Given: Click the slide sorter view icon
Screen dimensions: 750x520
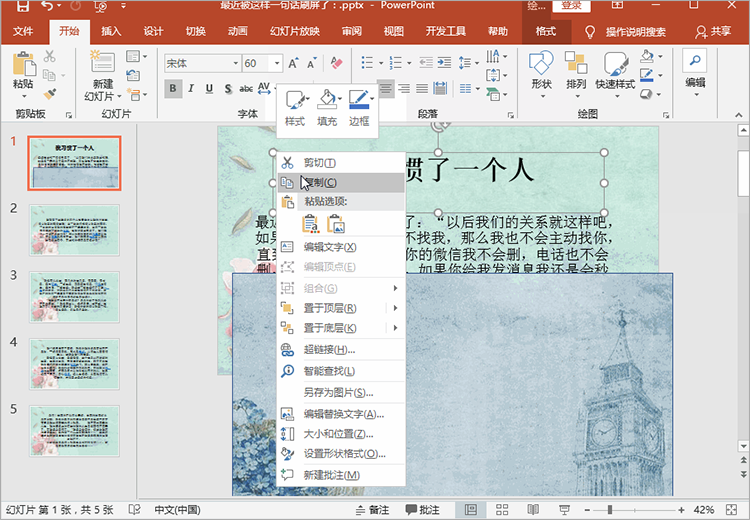Looking at the screenshot, I should [502, 509].
